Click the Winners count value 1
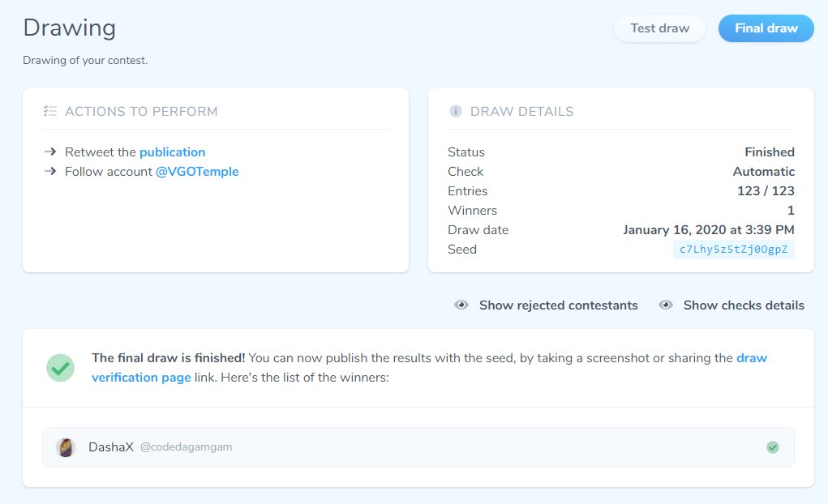828x504 pixels. point(791,210)
